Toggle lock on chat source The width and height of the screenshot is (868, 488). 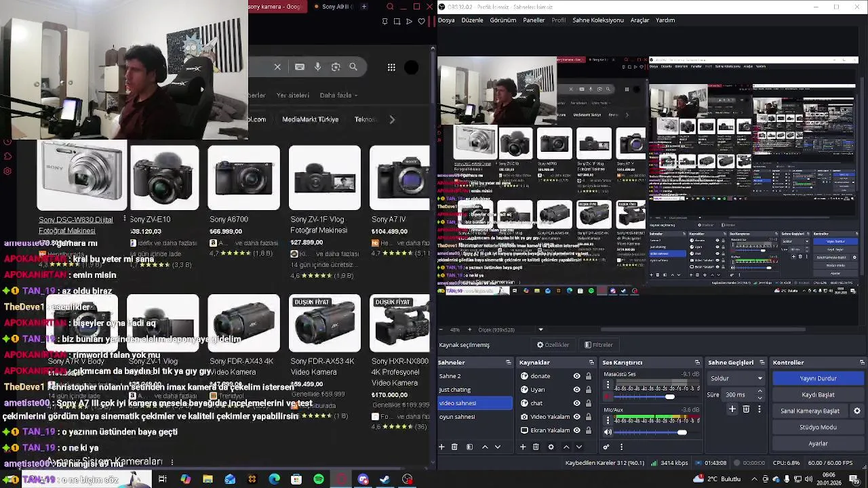(x=589, y=403)
